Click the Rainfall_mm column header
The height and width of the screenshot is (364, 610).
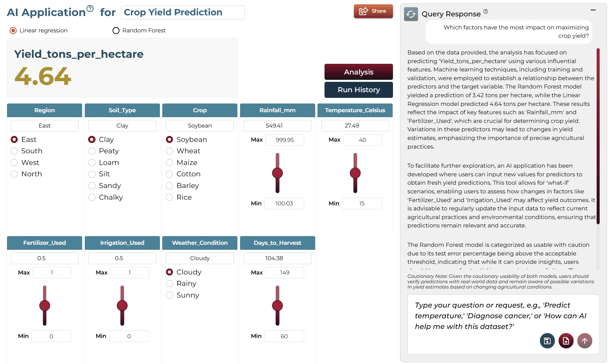click(x=277, y=110)
